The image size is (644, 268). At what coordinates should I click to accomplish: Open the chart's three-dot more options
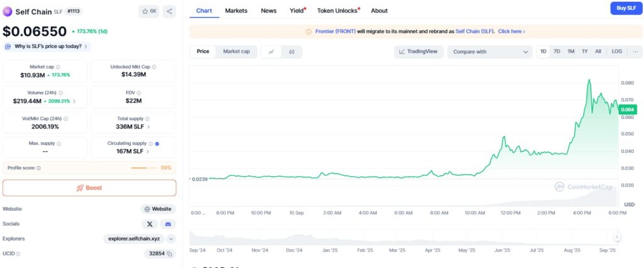pyautogui.click(x=635, y=52)
